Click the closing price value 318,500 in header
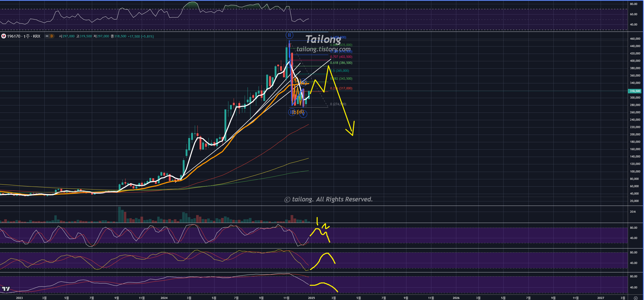The width and height of the screenshot is (644, 300). 120,36
